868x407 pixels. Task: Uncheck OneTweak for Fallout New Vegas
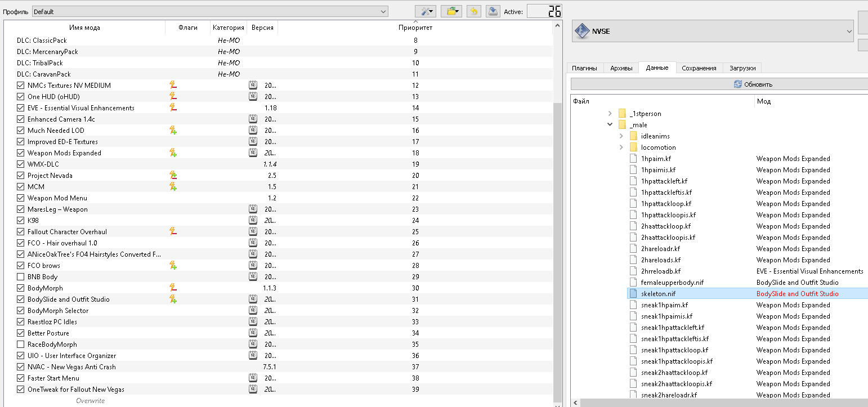pos(21,390)
